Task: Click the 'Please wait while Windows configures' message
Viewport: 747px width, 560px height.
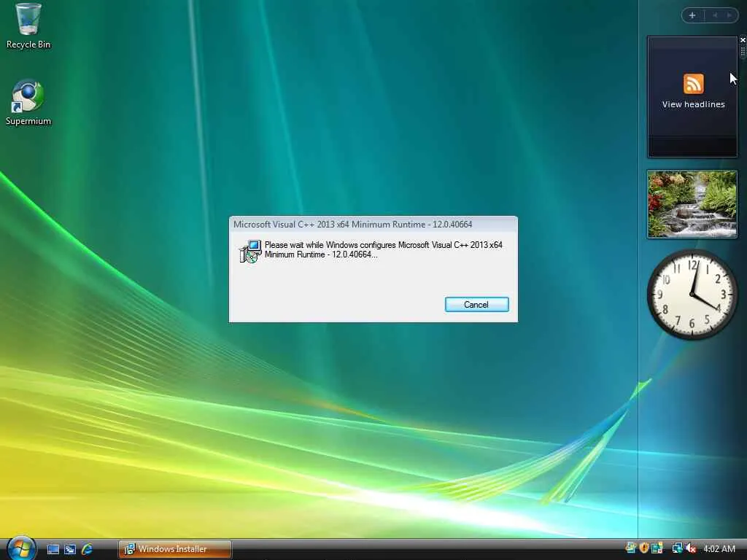Action: click(x=384, y=249)
